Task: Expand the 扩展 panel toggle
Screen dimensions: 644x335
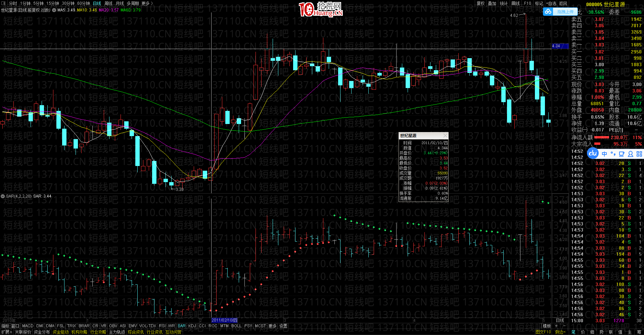Action: [7, 332]
